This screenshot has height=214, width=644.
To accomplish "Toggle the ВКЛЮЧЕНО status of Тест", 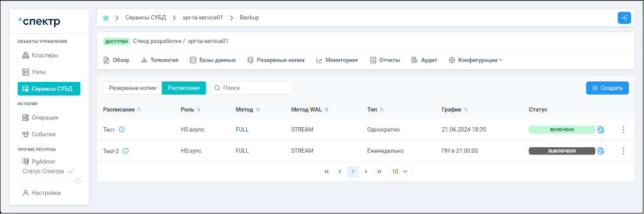I will coord(562,130).
